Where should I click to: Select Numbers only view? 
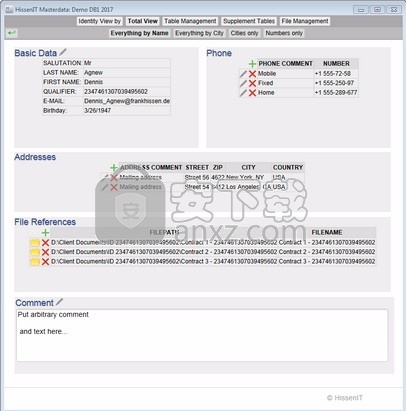tap(284, 33)
